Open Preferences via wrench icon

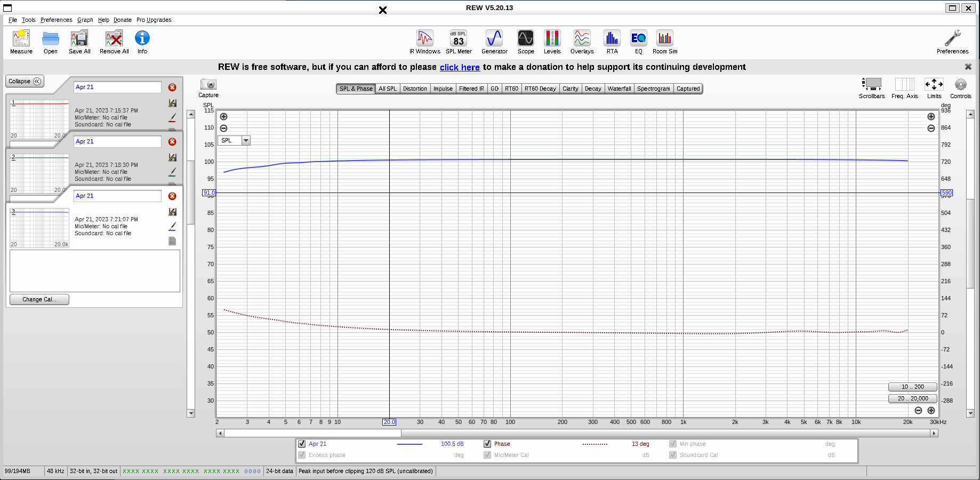click(953, 42)
